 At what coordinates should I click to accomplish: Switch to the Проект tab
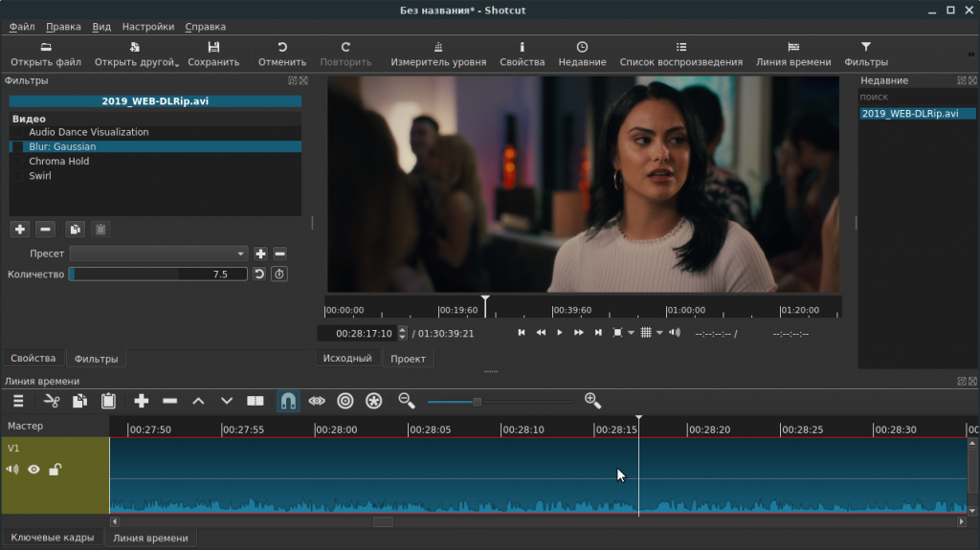pos(409,359)
